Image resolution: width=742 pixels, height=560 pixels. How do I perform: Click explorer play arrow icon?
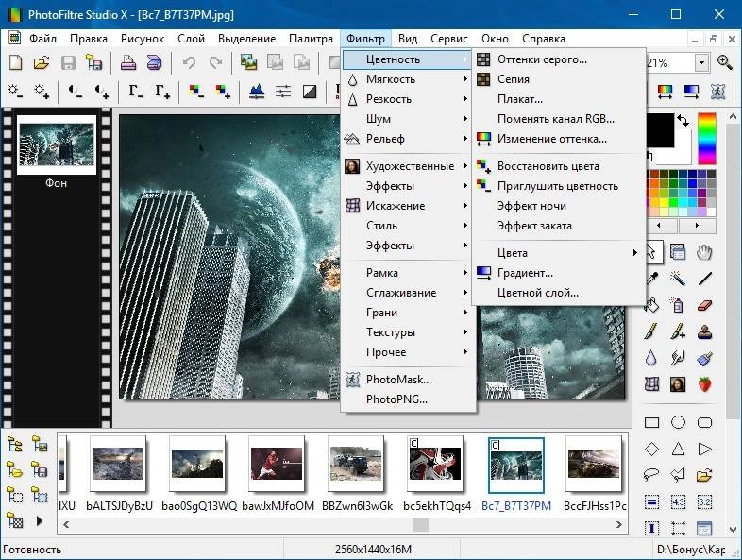pos(40,520)
